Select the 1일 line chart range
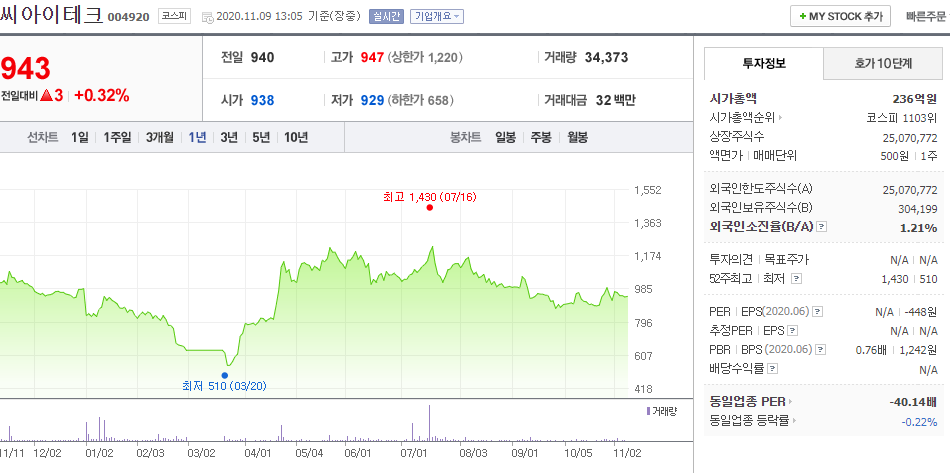The width and height of the screenshot is (950, 473). pyautogui.click(x=79, y=137)
